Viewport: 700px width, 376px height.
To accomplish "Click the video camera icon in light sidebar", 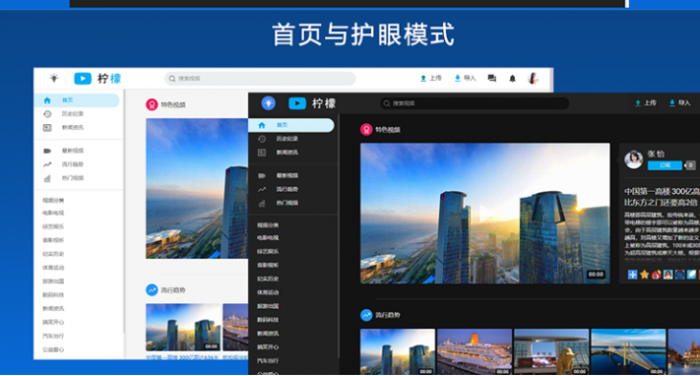I will click(x=47, y=151).
